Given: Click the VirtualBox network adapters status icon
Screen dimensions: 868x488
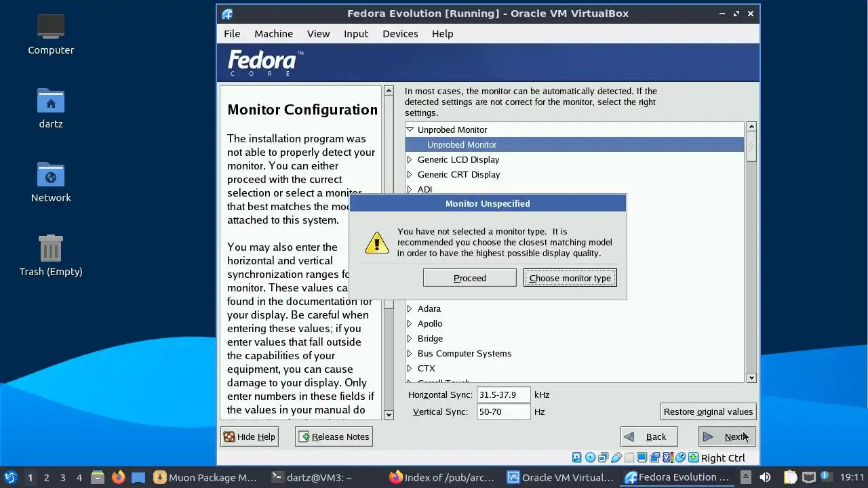Looking at the screenshot, I should [x=603, y=457].
